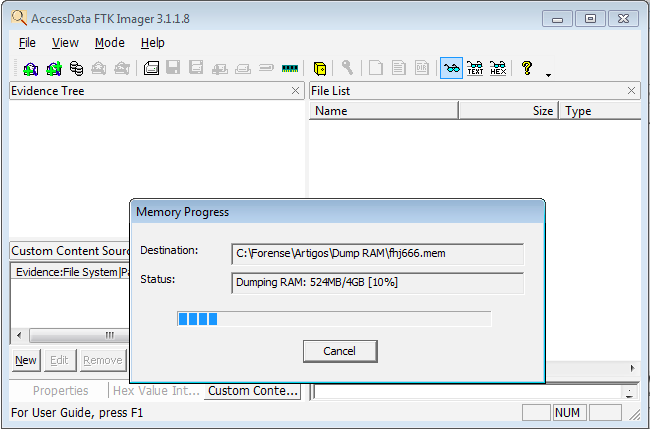Click the custom content horizontal scrollbar thumb
650x429 pixels.
tap(80, 335)
